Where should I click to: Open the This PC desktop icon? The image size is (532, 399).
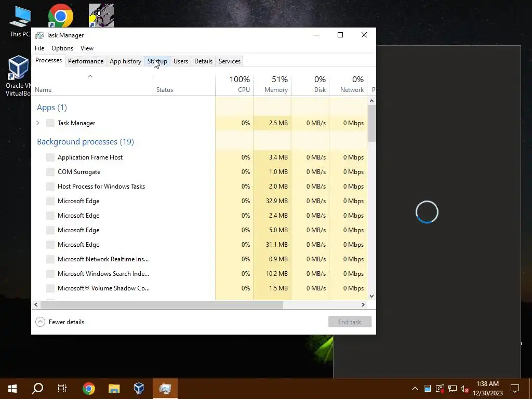tap(20, 20)
